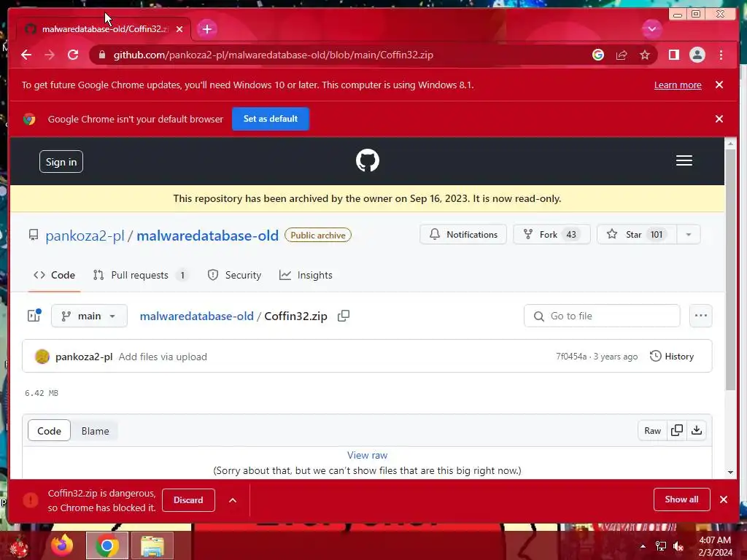Fork the repository with Fork button
The width and height of the screenshot is (747, 560).
point(551,234)
